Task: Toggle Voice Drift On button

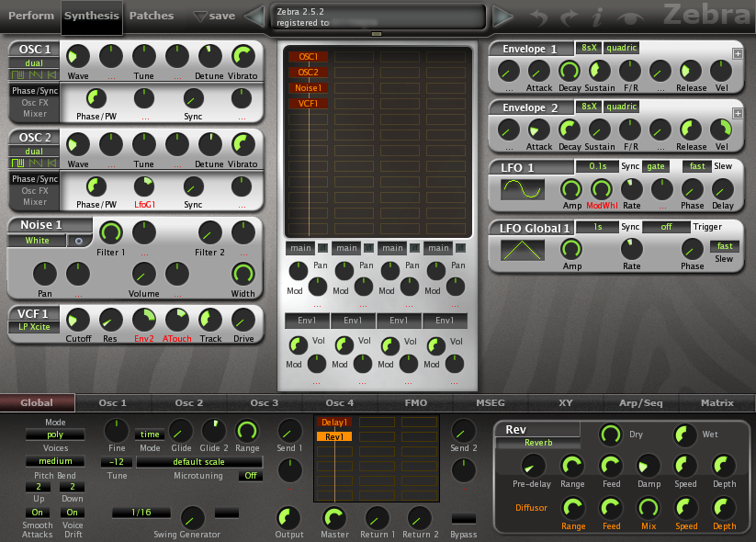Action: (73, 512)
